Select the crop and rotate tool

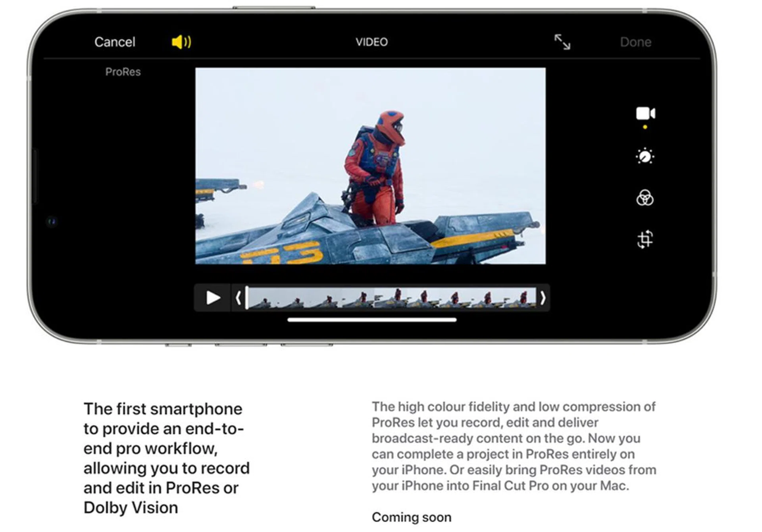[645, 239]
